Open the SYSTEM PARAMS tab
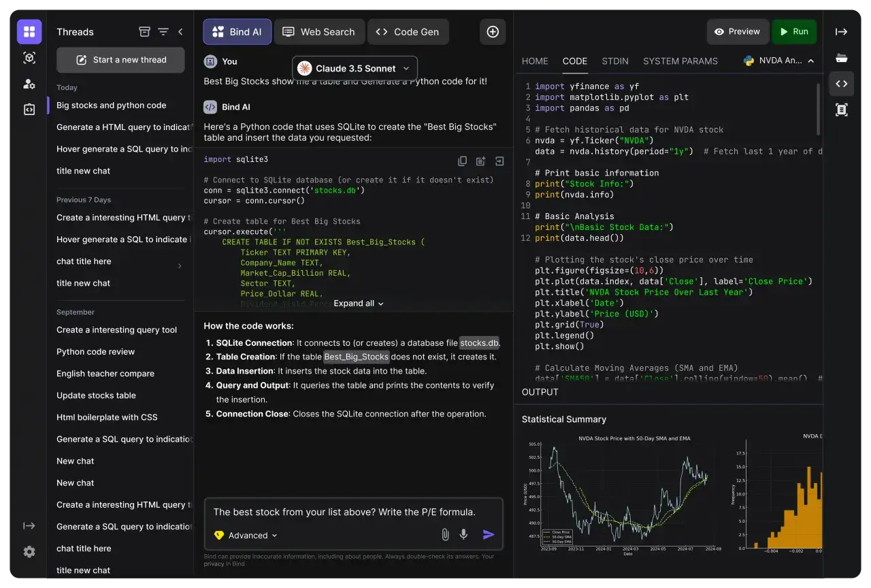The width and height of the screenshot is (871, 588). 680,61
